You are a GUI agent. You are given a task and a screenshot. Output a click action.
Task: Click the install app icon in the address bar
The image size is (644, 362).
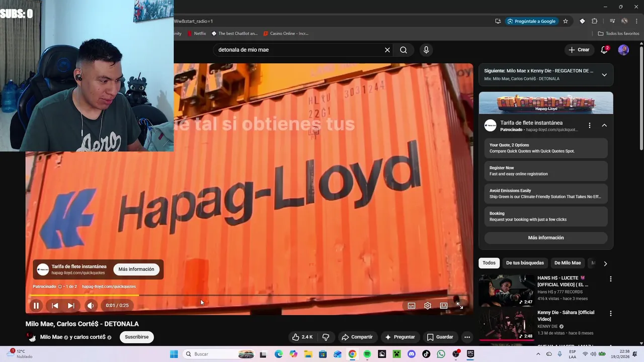(498, 21)
